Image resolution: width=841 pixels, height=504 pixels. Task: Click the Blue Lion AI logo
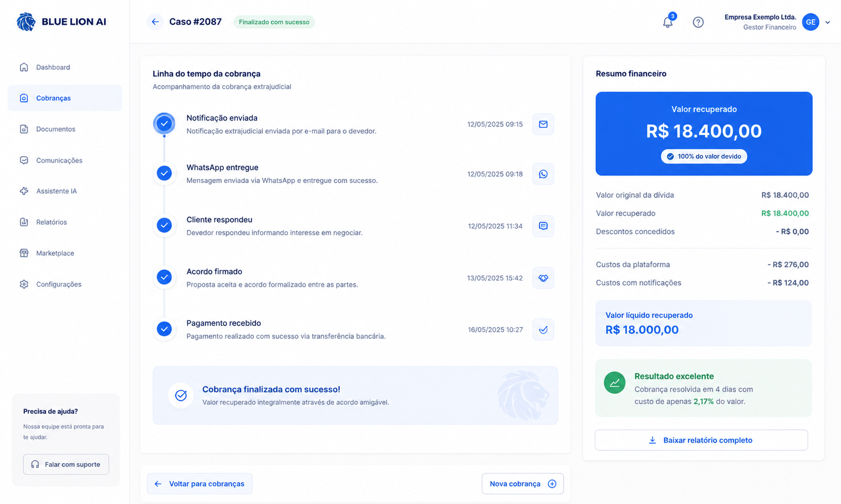(61, 22)
